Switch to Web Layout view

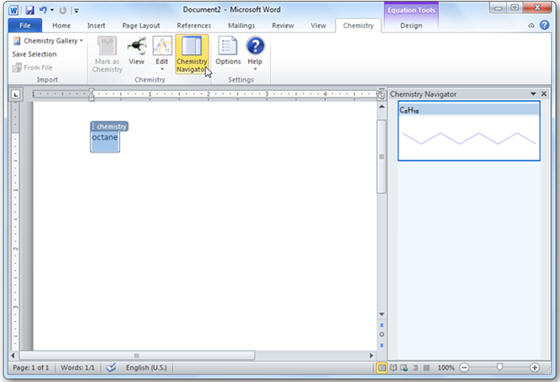404,367
